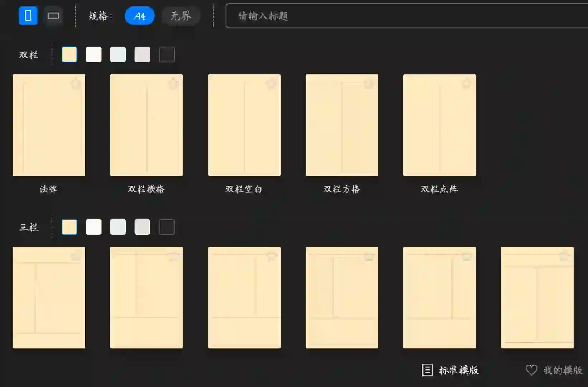Select the white color option for 双栏
Screen dimensions: 588x387
click(94, 54)
